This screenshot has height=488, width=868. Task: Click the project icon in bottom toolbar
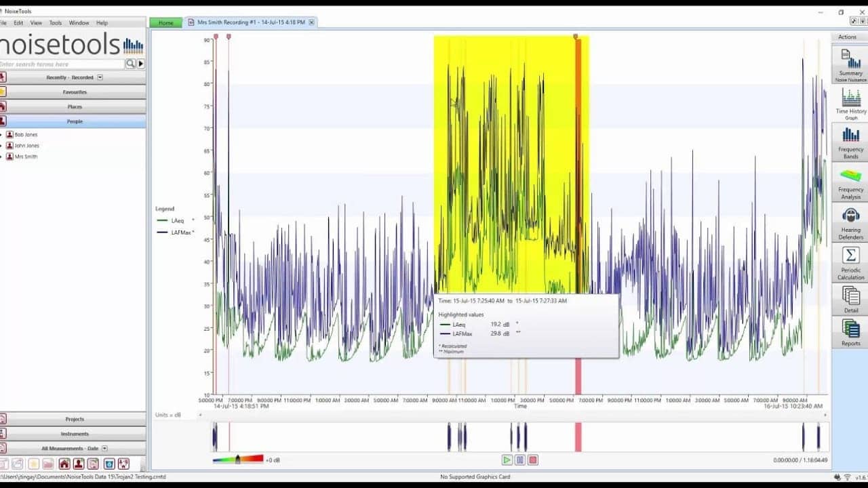tap(94, 464)
